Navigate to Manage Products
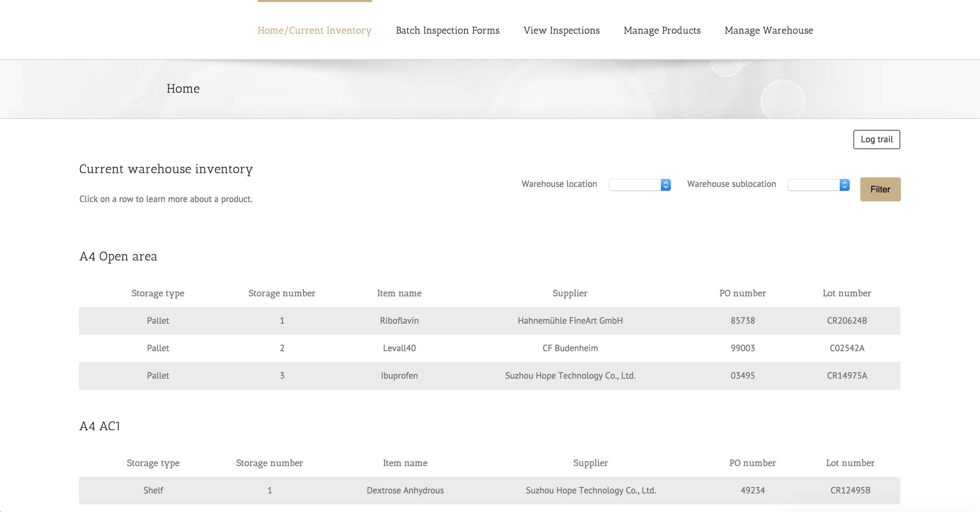Screen dimensions: 980x512 click(662, 30)
